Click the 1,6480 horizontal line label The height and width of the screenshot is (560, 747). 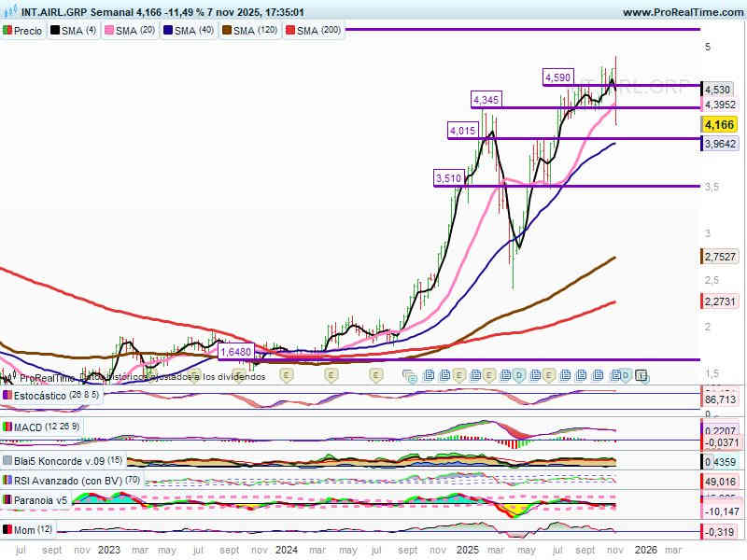click(x=235, y=352)
